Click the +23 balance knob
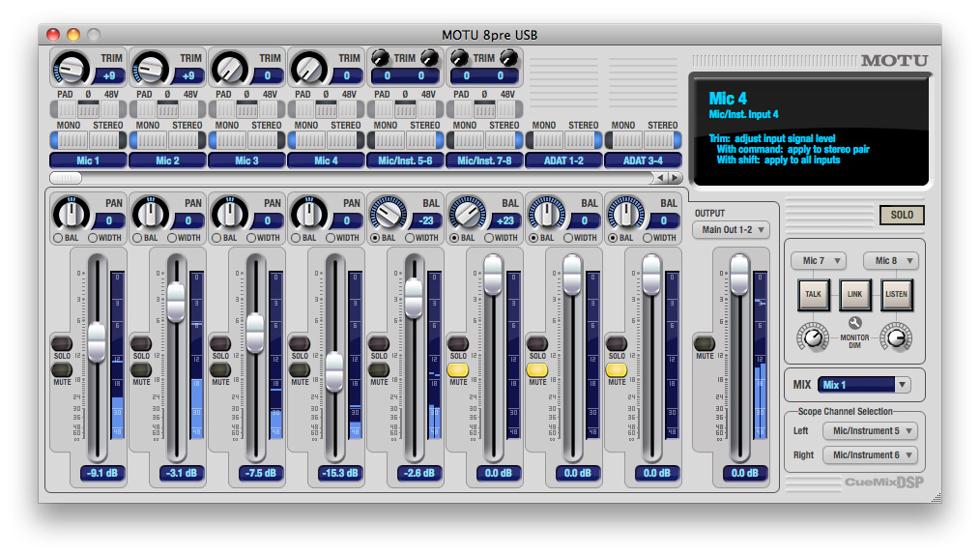Screen dimensions: 980x556 click(x=466, y=212)
